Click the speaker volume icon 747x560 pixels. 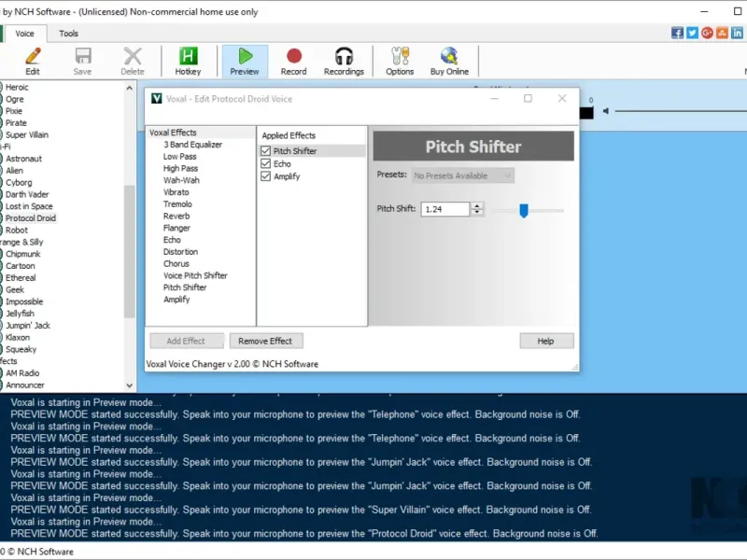click(x=605, y=111)
